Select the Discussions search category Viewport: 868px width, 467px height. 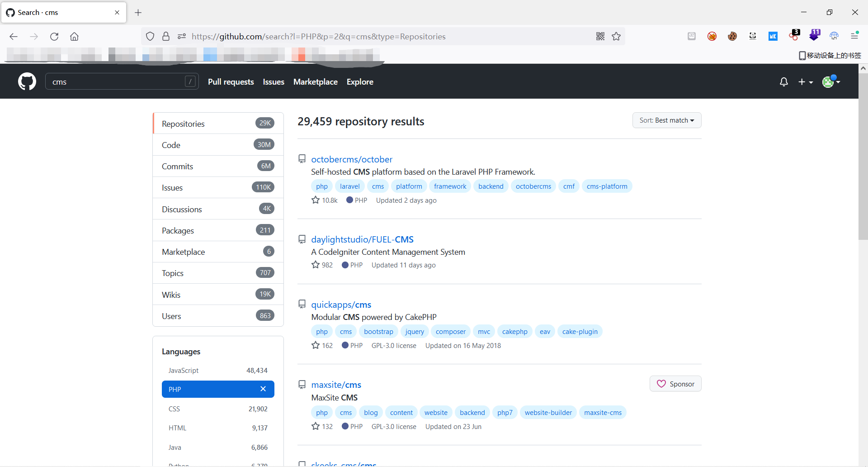218,209
